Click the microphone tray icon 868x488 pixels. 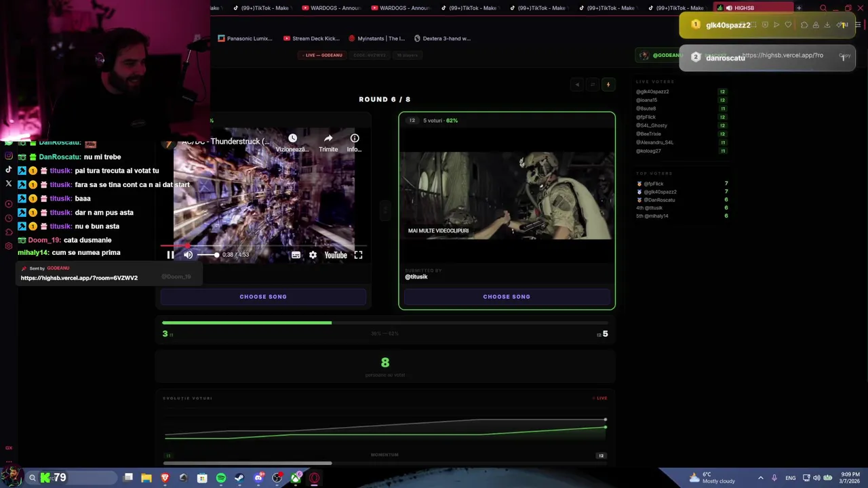[x=774, y=478]
